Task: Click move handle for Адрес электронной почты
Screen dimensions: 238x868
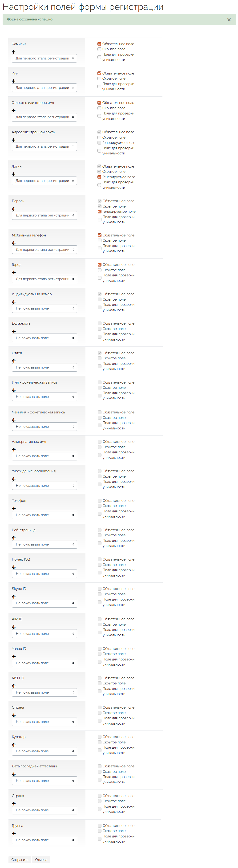Action: 13,140
